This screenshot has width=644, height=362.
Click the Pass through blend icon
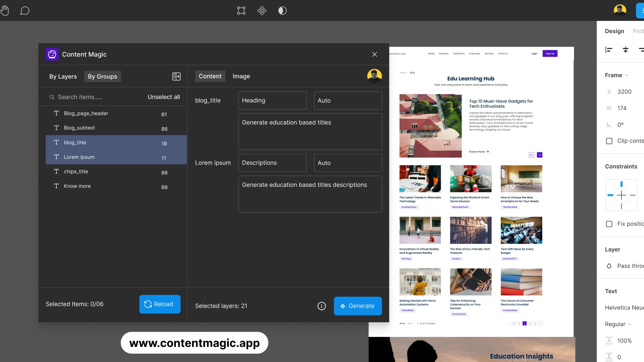coord(609,266)
